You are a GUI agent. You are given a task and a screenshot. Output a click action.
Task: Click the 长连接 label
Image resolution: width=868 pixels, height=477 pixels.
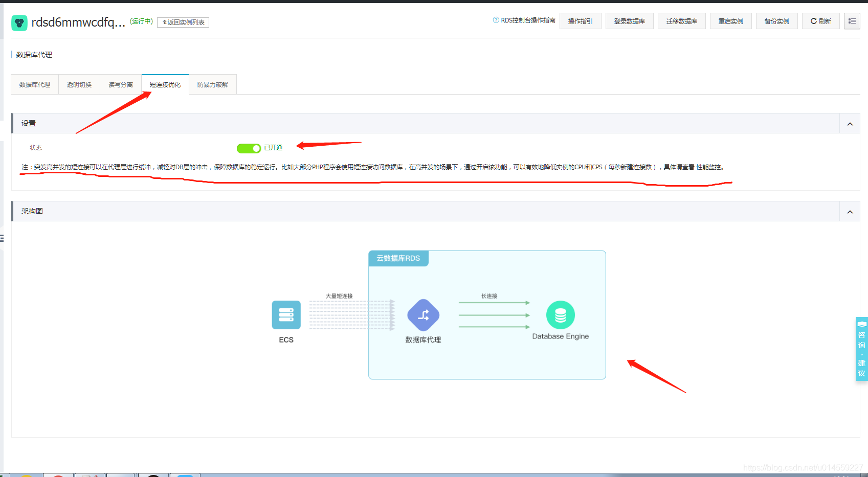click(489, 296)
